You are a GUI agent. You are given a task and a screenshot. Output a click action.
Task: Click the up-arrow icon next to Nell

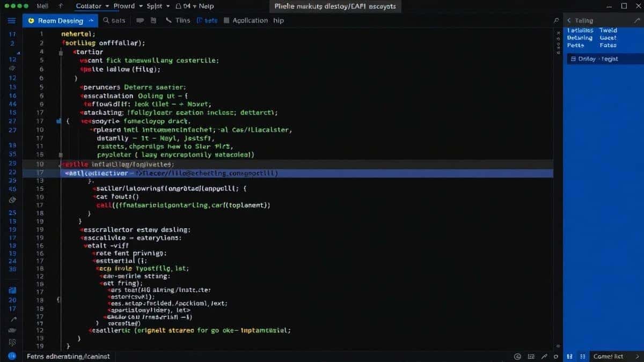[x=60, y=6]
